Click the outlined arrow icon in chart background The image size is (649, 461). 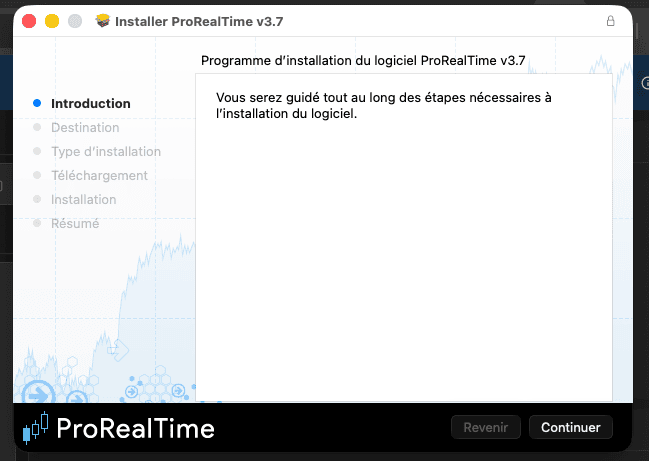[118, 351]
